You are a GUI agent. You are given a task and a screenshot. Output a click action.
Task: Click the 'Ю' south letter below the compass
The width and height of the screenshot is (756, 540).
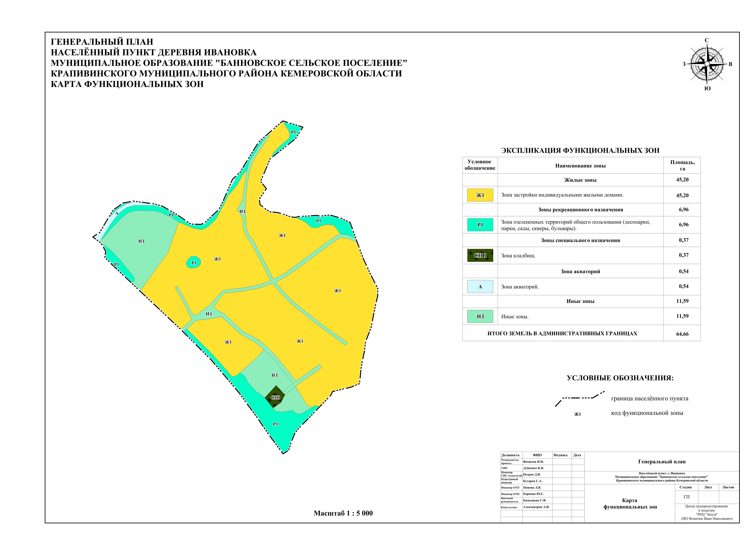tap(707, 88)
